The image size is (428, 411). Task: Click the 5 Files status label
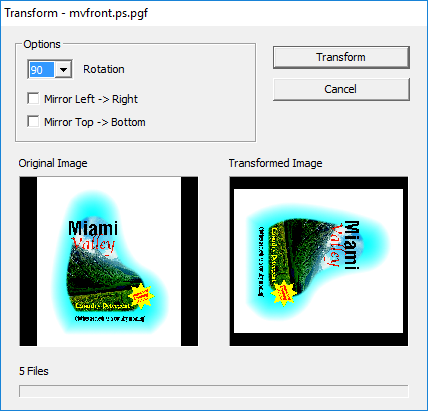click(34, 371)
